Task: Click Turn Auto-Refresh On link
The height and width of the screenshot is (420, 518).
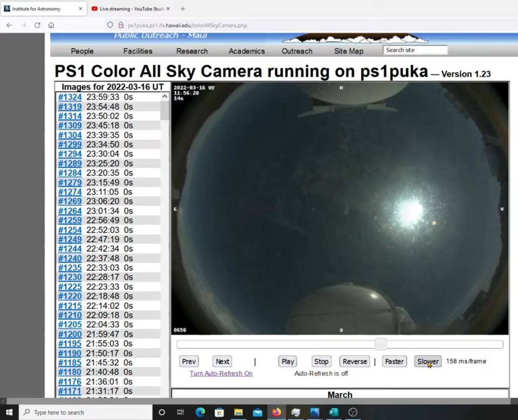Action: (221, 373)
